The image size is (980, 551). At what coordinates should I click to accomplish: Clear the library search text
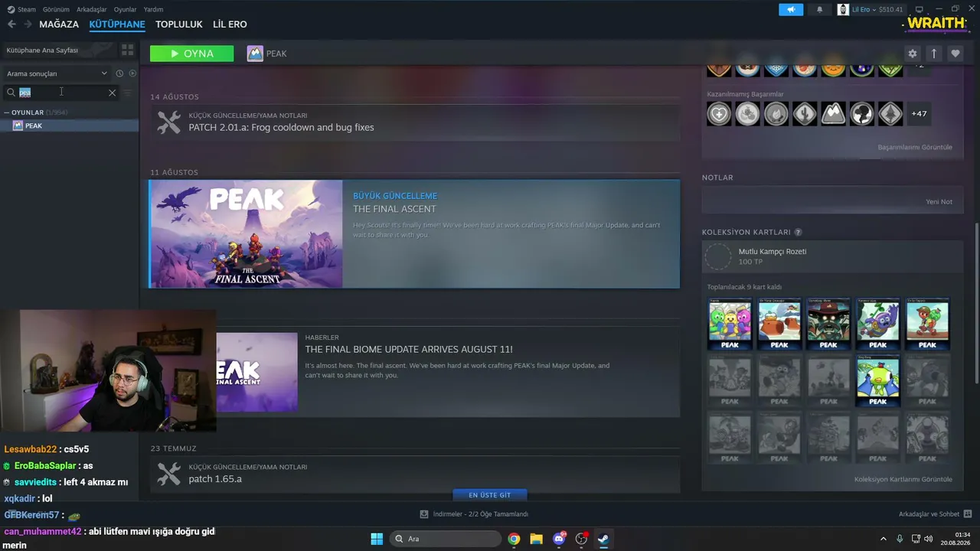[112, 93]
